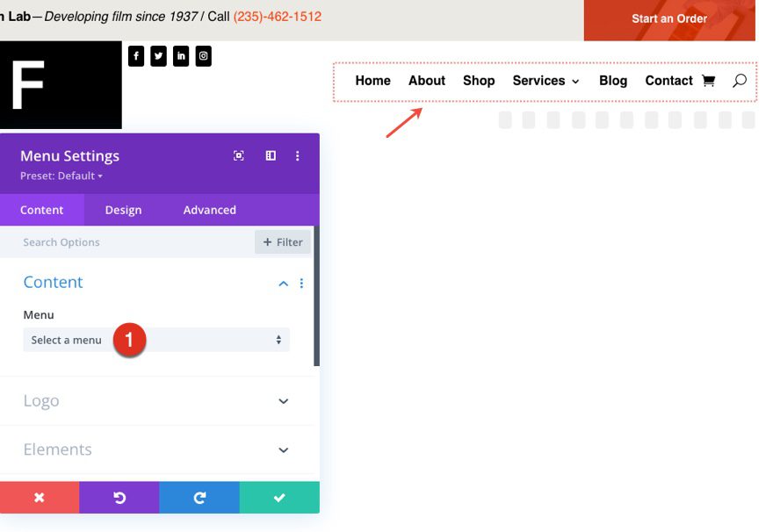This screenshot has height=532, width=773.
Task: Collapse the Content section
Action: coord(283,283)
